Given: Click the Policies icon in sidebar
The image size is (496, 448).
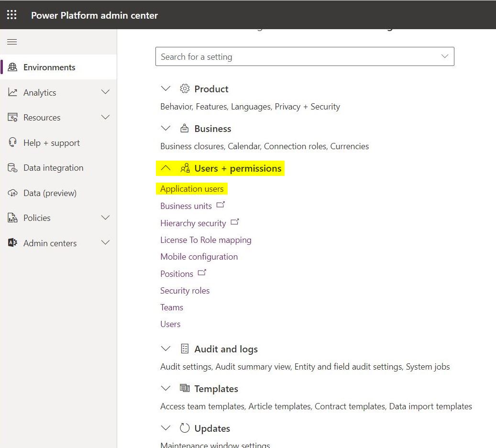Looking at the screenshot, I should click(x=12, y=218).
